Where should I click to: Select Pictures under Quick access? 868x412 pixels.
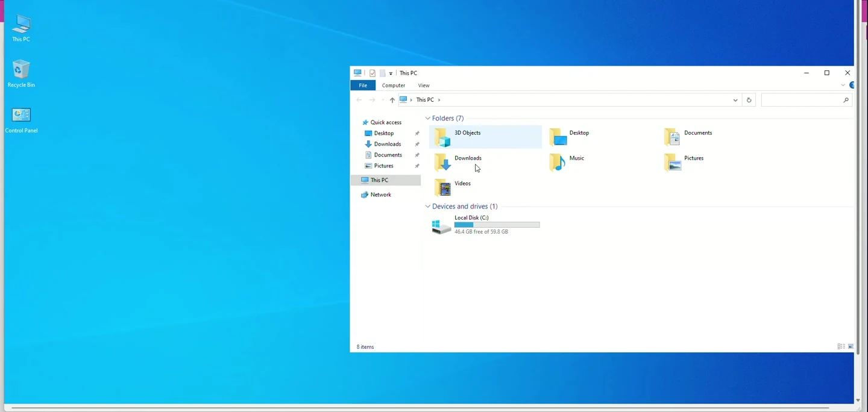point(384,166)
